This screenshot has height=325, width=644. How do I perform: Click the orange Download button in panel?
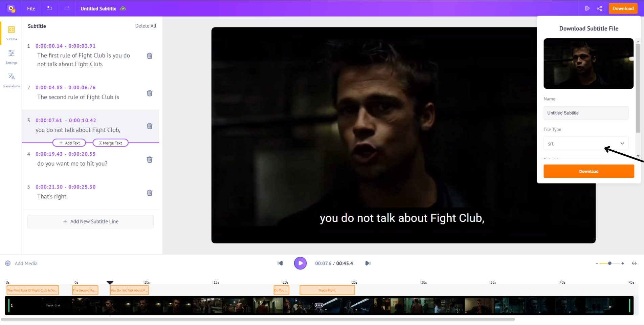[589, 171]
